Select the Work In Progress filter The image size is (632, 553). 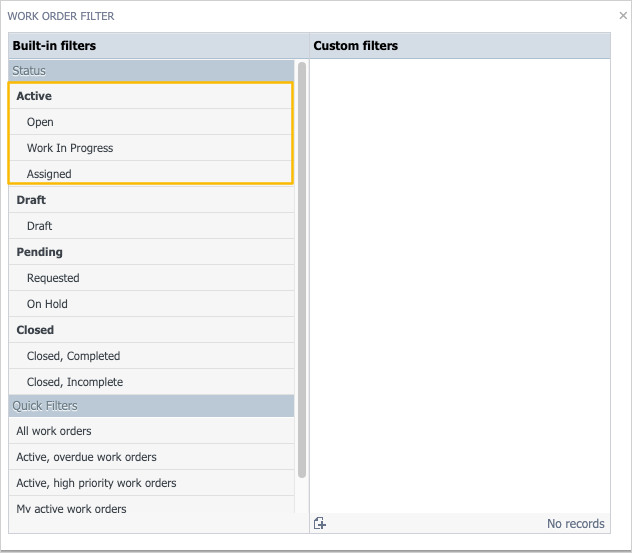pos(70,148)
